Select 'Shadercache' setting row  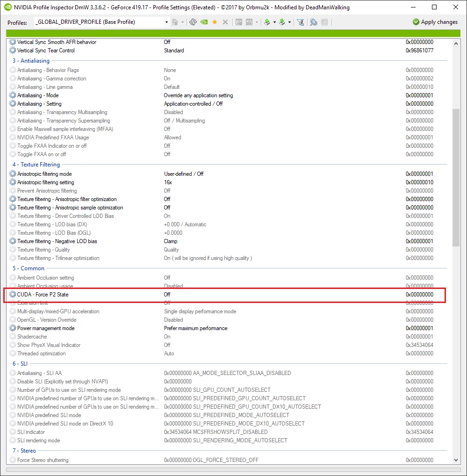[228, 337]
